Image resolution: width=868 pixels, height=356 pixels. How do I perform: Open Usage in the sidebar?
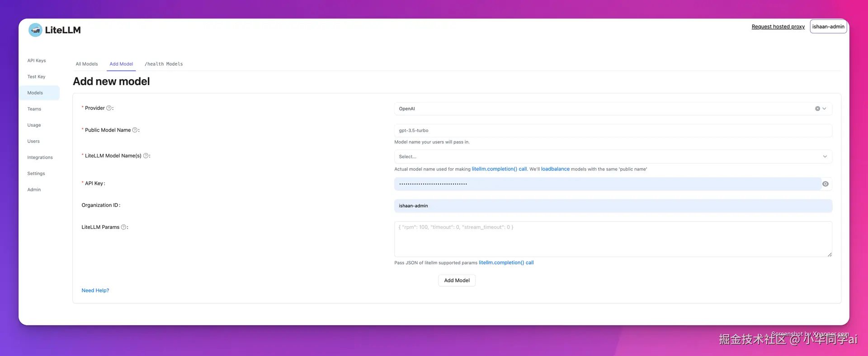[x=34, y=125]
